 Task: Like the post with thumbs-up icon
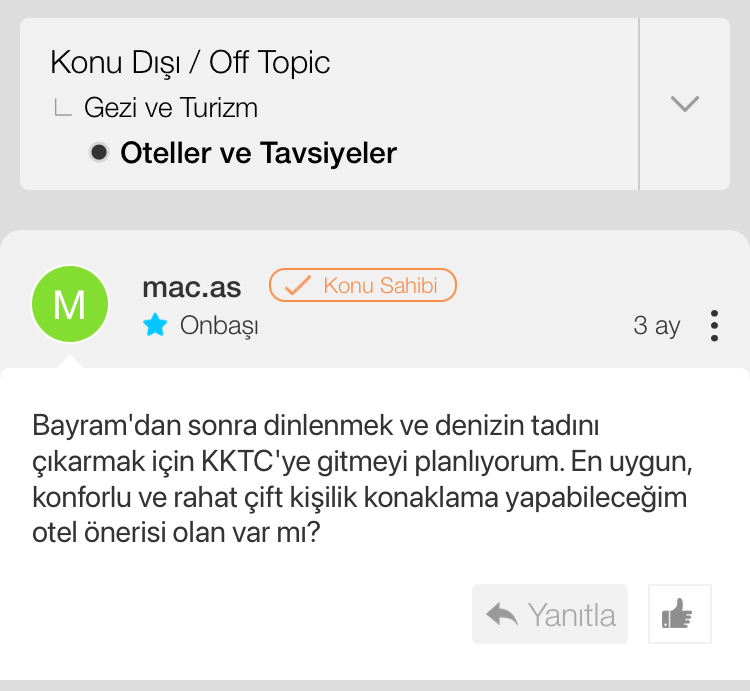(680, 614)
